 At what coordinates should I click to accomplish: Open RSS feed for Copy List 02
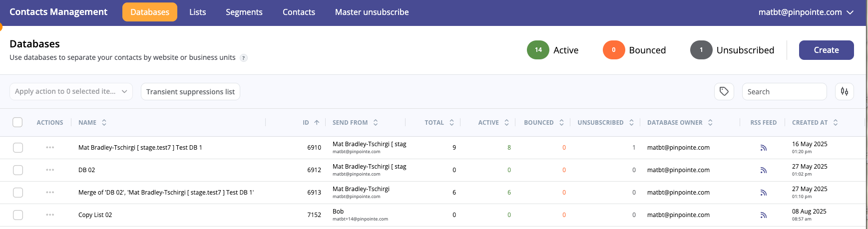[763, 215]
